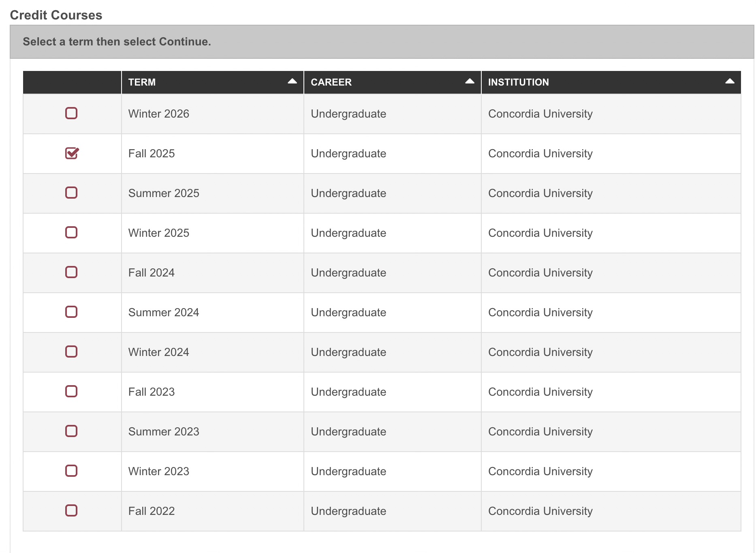This screenshot has width=756, height=553.
Task: Sort by TERM column arrow
Action: tap(292, 81)
